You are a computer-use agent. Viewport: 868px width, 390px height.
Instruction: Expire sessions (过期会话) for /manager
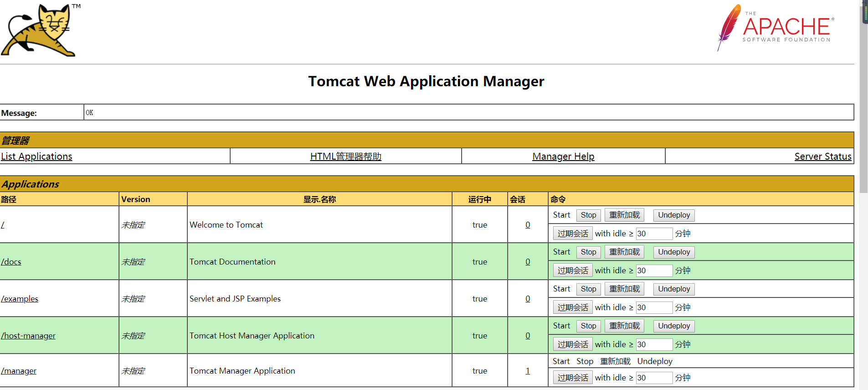click(x=573, y=378)
